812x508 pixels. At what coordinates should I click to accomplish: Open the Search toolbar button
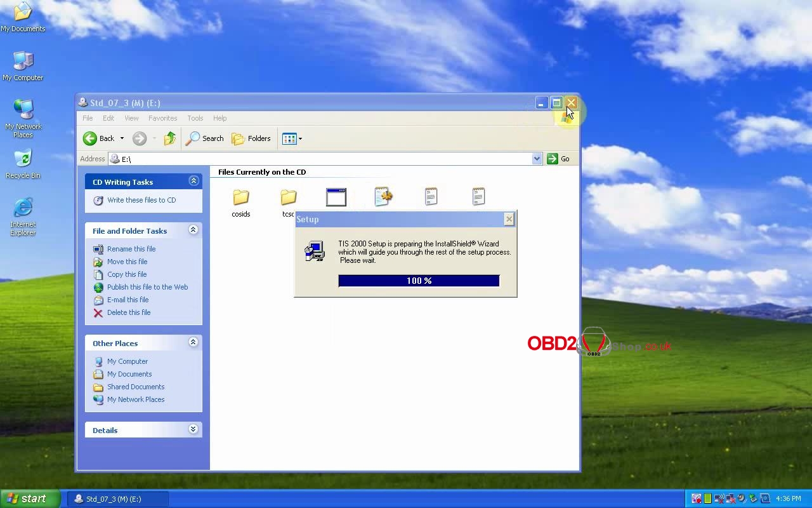tap(204, 138)
